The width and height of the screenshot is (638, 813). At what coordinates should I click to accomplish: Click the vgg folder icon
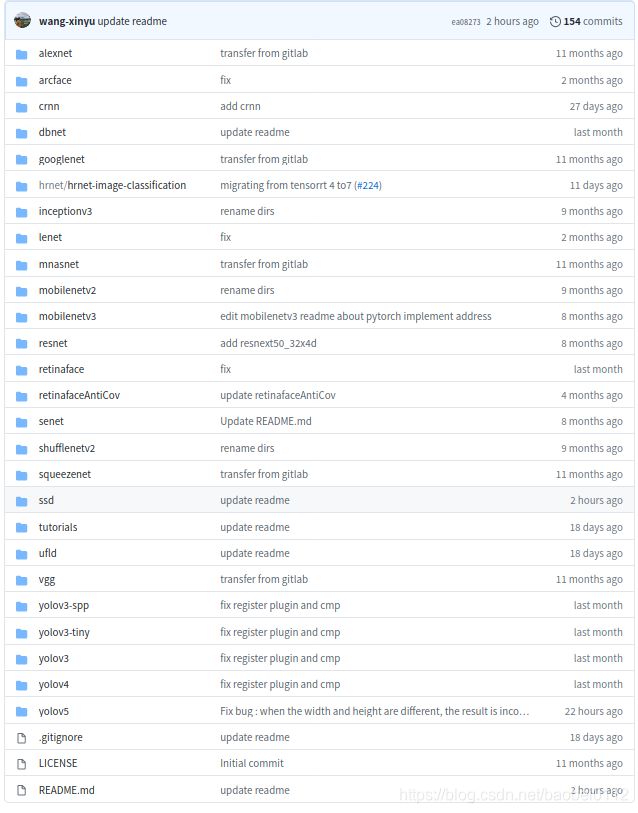point(21,579)
